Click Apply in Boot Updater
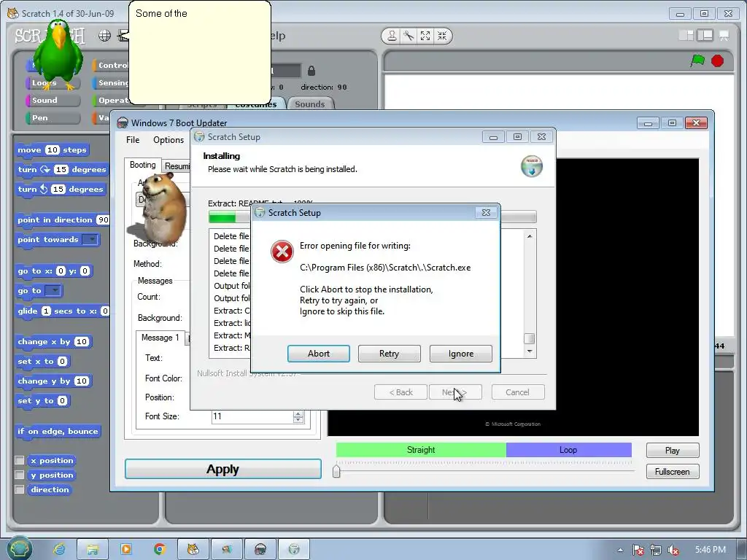This screenshot has height=560, width=747. pos(223,469)
